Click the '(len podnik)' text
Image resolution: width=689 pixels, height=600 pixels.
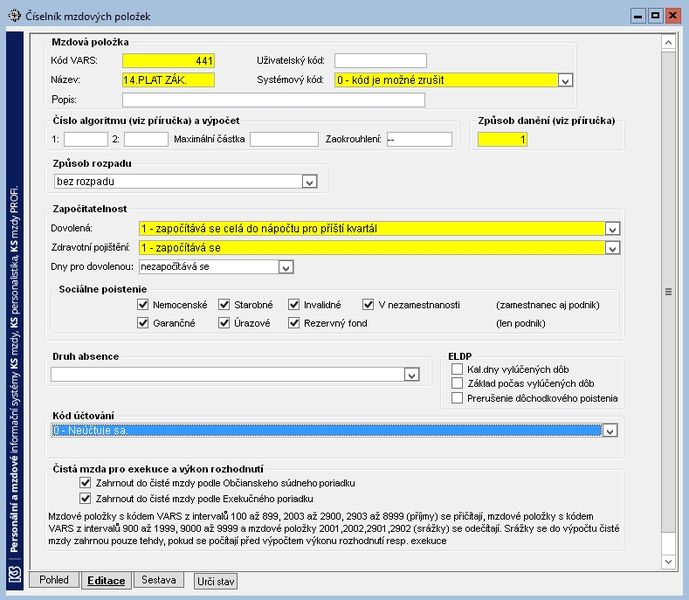[x=521, y=324]
